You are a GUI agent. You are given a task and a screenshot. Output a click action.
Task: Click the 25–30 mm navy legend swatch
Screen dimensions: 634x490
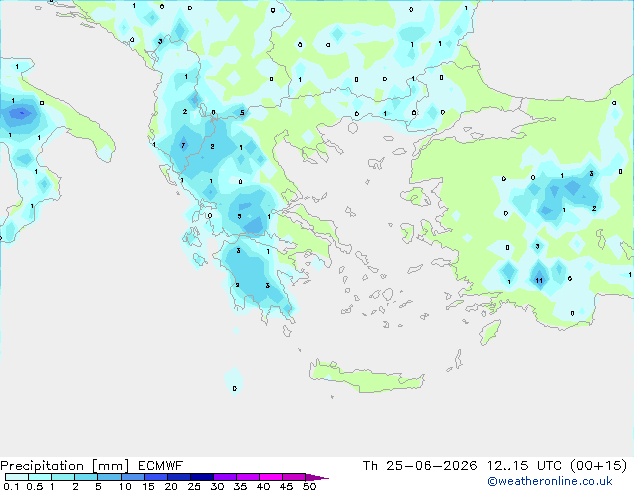pos(202,477)
